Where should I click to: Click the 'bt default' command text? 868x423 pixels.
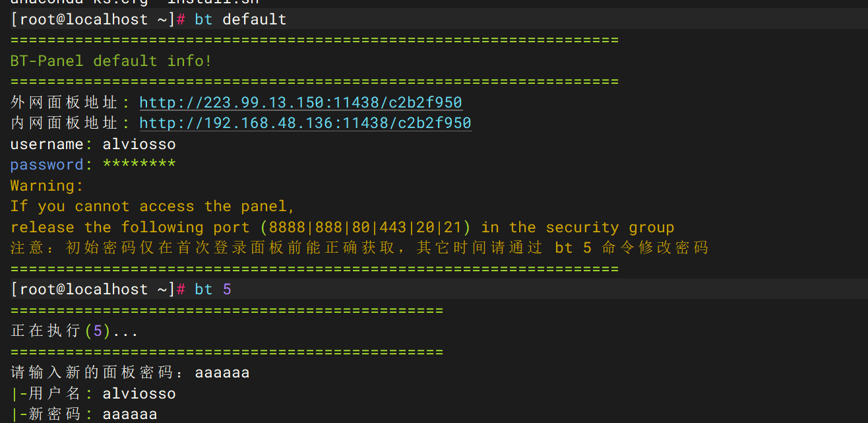coord(241,19)
